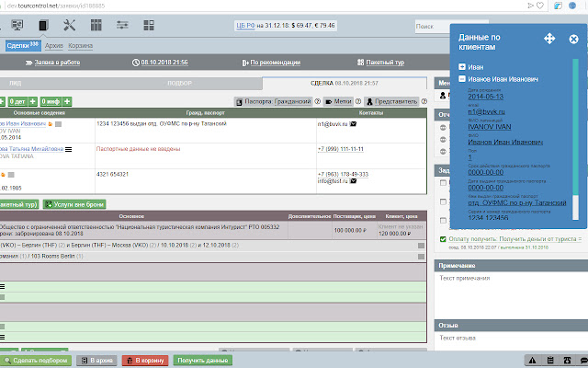The height and width of the screenshot is (368, 588).
Task: Expand the Иван entry in client data popup
Action: [462, 67]
